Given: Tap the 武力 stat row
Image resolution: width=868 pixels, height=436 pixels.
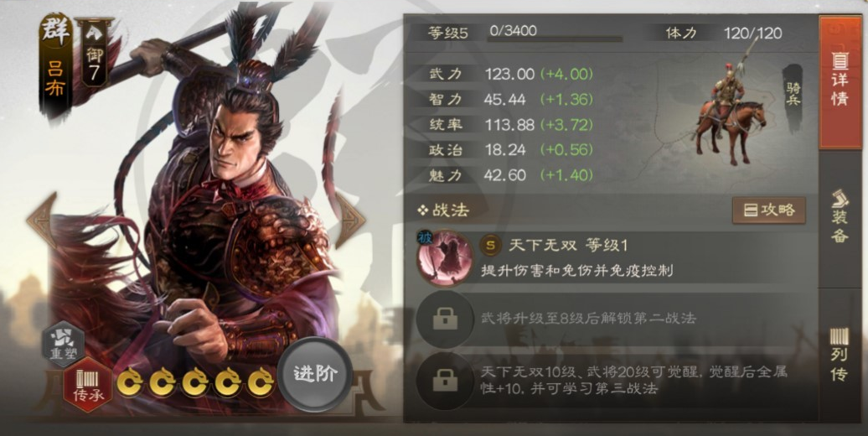Looking at the screenshot, I should pyautogui.click(x=511, y=74).
